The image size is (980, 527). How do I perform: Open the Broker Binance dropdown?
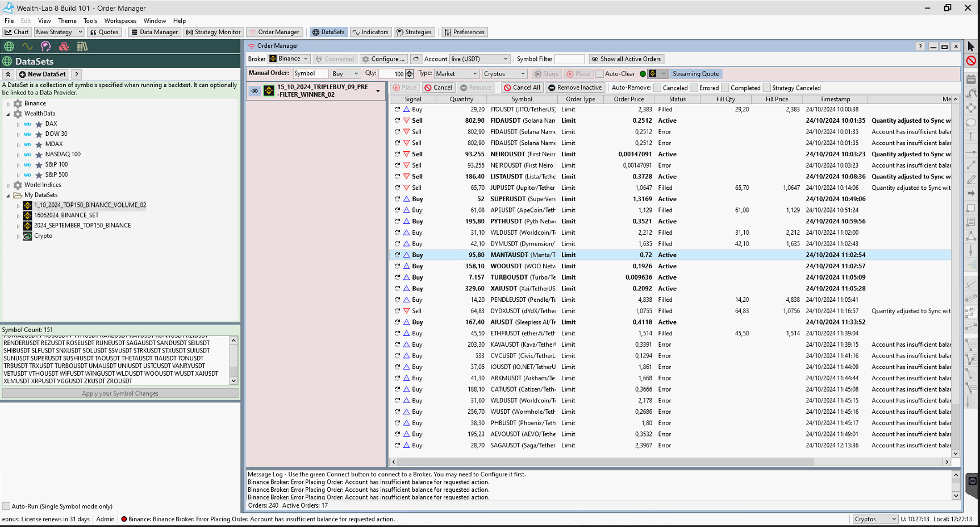pyautogui.click(x=289, y=59)
